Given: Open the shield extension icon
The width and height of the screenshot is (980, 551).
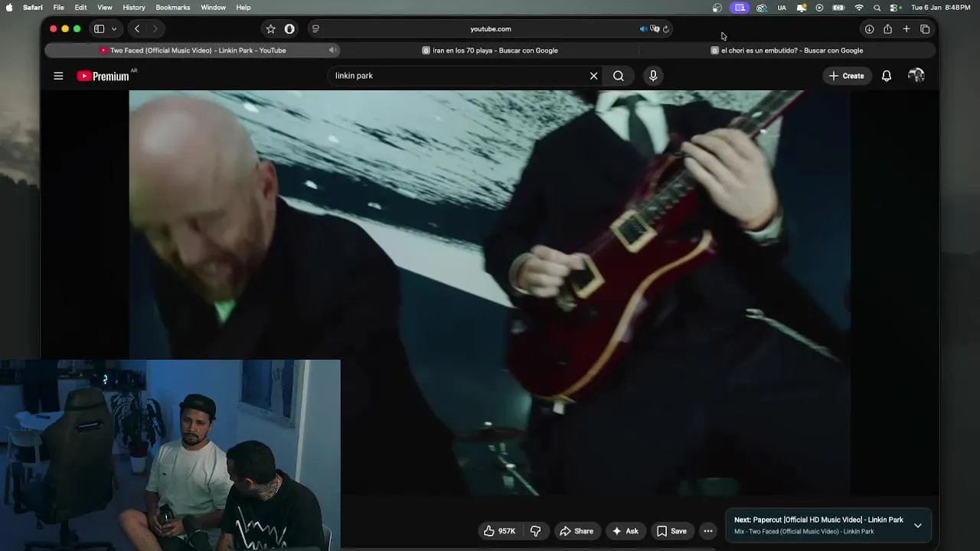Looking at the screenshot, I should tap(289, 29).
